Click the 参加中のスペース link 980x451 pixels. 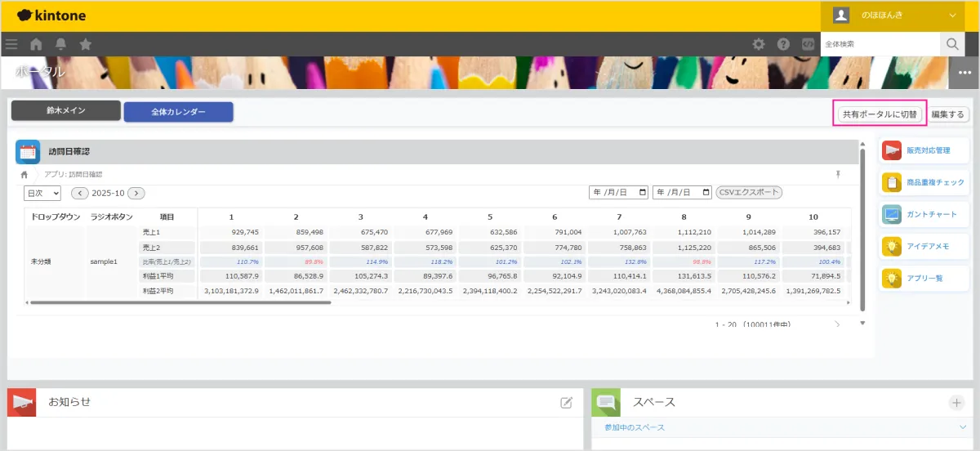coord(635,427)
